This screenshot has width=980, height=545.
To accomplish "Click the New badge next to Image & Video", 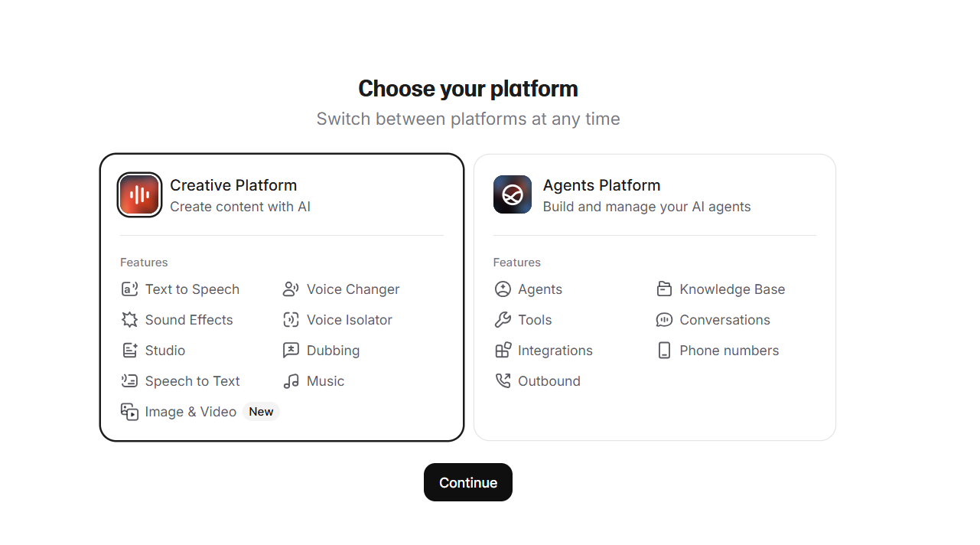I will tap(261, 412).
